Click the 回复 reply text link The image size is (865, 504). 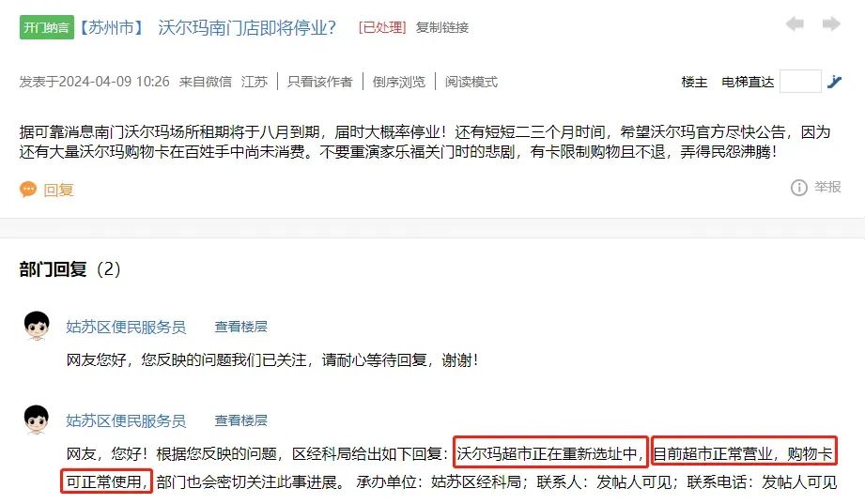pos(58,190)
